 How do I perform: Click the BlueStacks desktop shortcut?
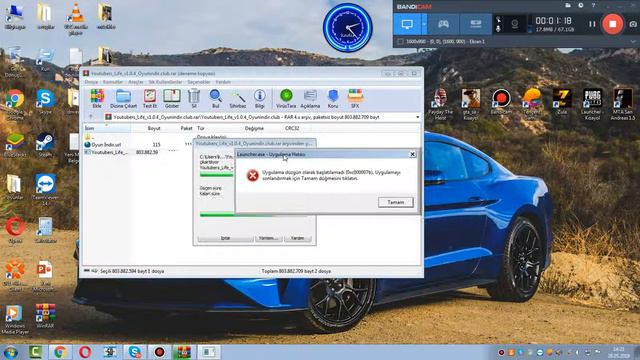15,145
